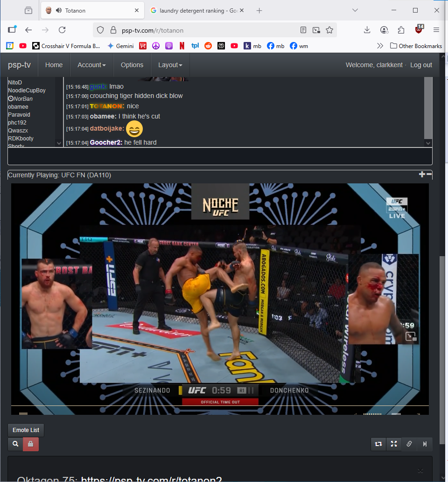Open the Emote List button
Screen dimensions: 448x482
[x=26, y=430]
